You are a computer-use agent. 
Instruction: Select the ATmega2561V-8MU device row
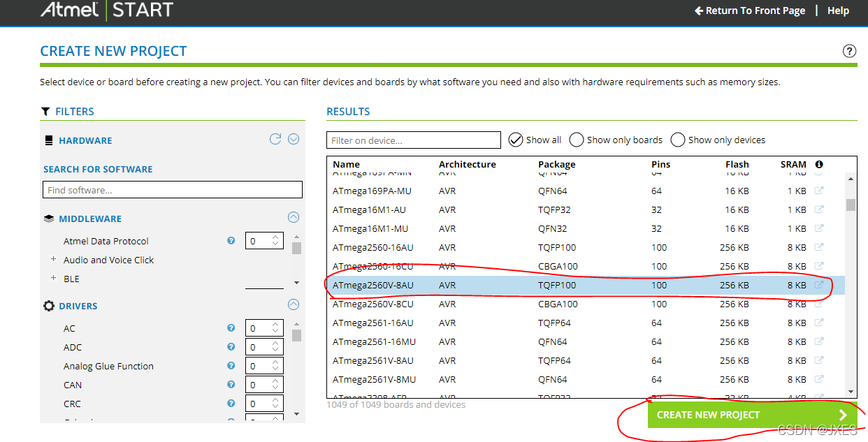coord(586,379)
